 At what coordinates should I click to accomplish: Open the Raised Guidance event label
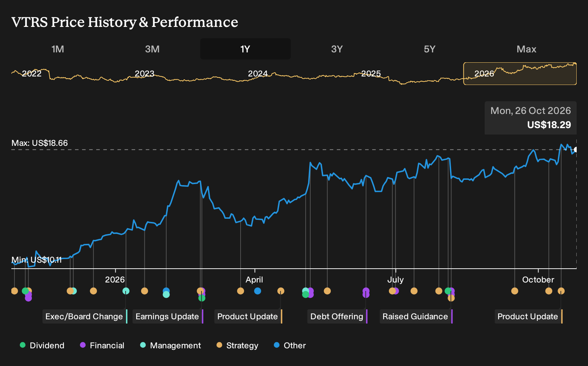[x=416, y=316]
